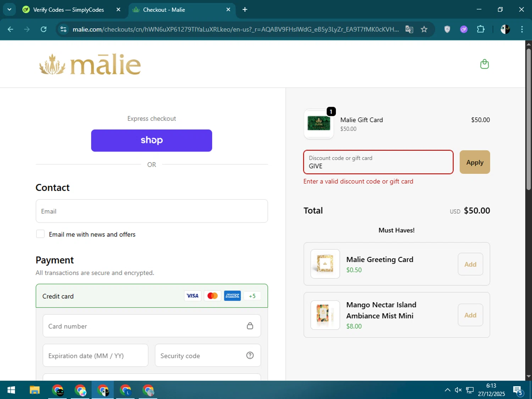Image resolution: width=532 pixels, height=399 pixels.
Task: Pay with Shop express checkout
Action: click(151, 140)
